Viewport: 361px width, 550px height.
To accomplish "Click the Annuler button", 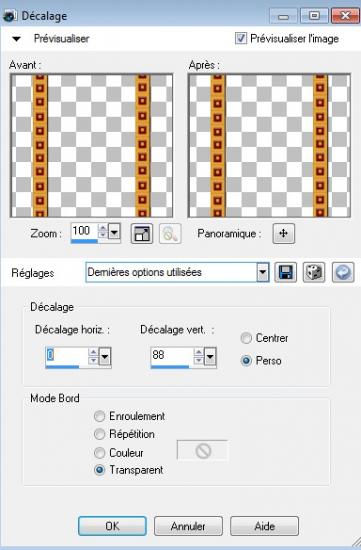I will point(188,526).
